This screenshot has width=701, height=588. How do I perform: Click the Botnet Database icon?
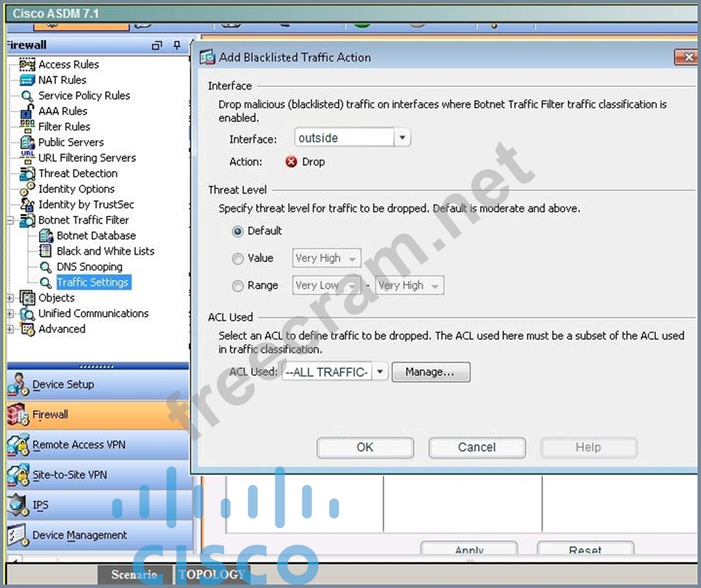[46, 236]
